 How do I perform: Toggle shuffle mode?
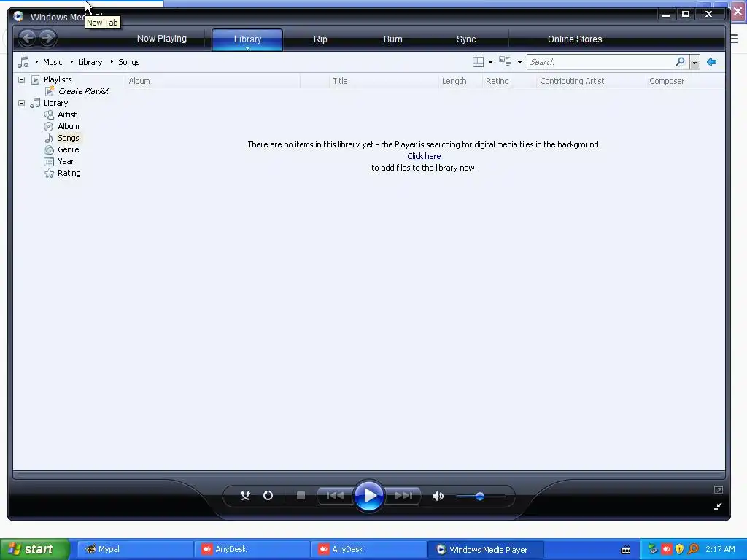coord(245,496)
